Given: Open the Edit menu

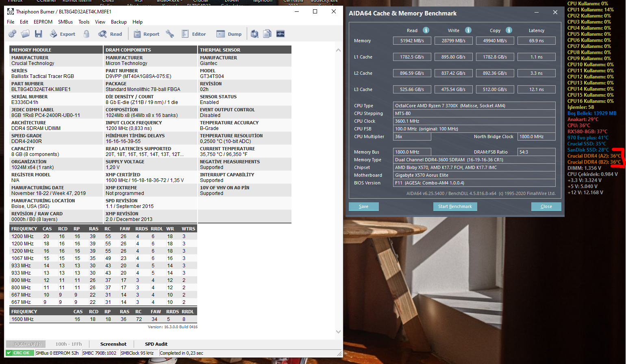Looking at the screenshot, I should 24,22.
